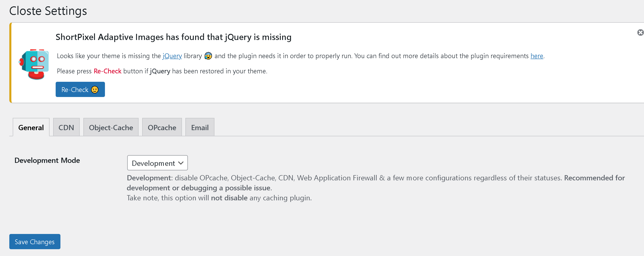Image resolution: width=644 pixels, height=256 pixels.
Task: Click the bold 'not disable' description text
Action: (229, 198)
